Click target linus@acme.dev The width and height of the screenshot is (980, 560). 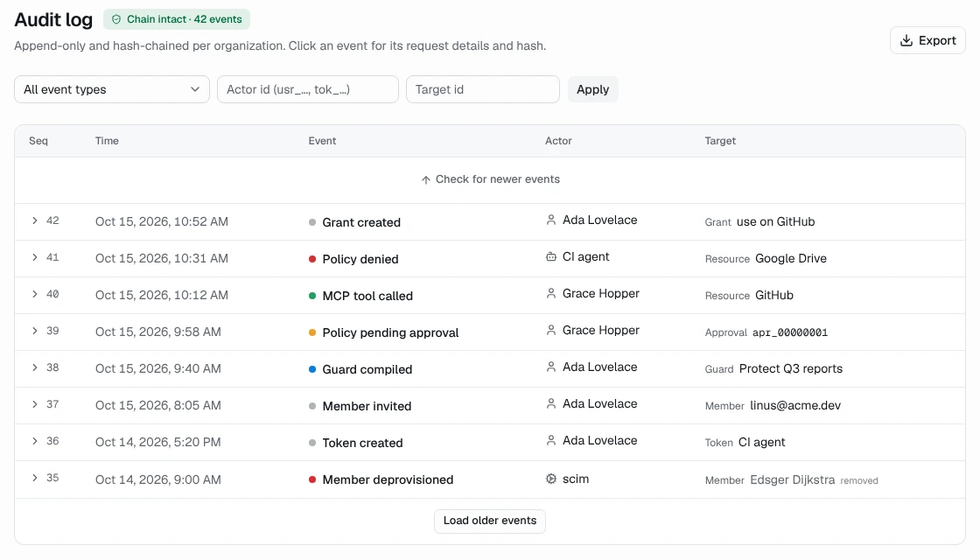[x=795, y=406]
